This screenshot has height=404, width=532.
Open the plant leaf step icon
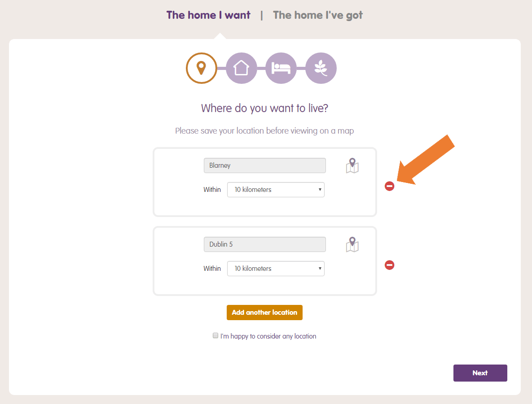321,68
